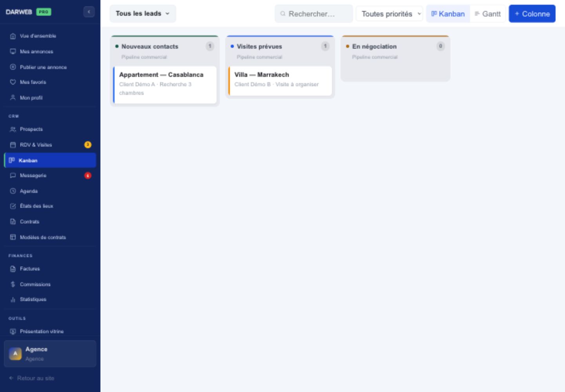
Task: Click the orange dot by En négociation
Action: pos(348,46)
